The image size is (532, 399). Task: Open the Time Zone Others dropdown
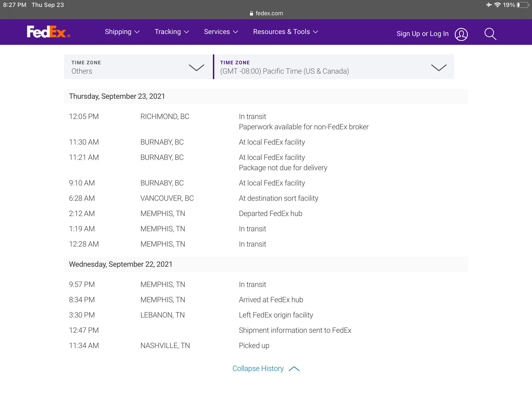pos(138,67)
